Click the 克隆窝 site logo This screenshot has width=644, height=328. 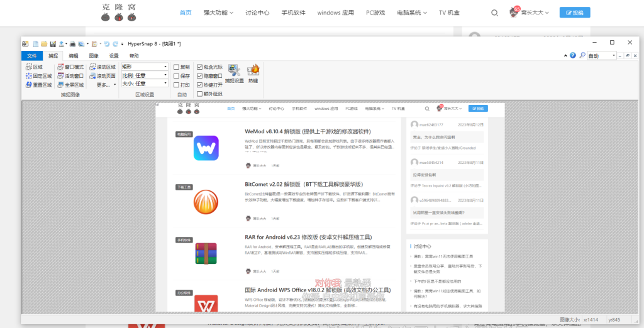(x=119, y=13)
